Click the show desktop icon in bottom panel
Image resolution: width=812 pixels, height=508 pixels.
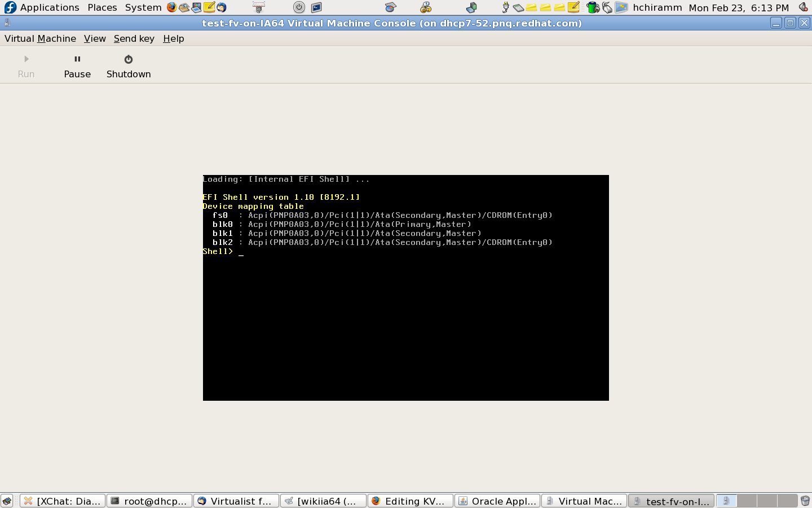coord(7,501)
